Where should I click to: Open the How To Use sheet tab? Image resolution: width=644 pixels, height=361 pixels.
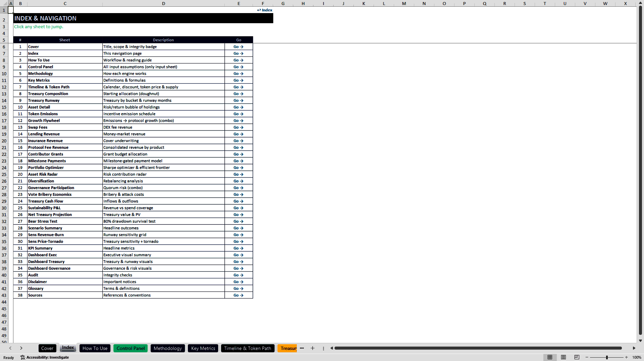95,348
